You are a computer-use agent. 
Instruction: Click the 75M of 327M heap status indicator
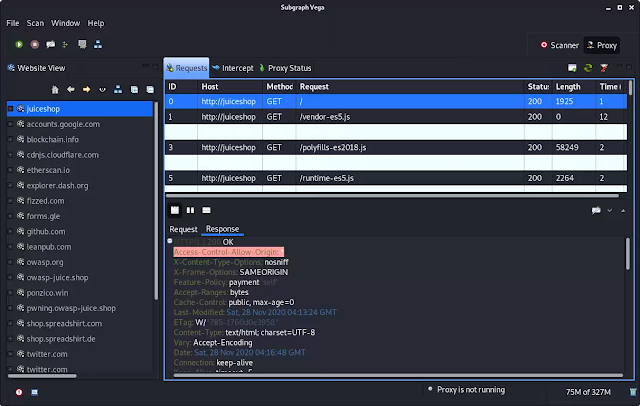point(588,392)
